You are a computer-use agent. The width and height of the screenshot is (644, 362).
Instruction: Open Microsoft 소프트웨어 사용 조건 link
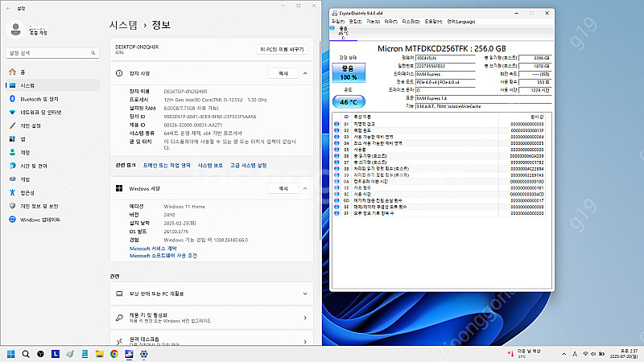tap(163, 255)
